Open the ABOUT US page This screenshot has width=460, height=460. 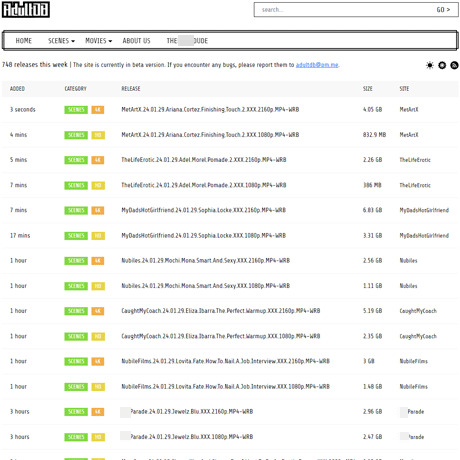(x=136, y=41)
